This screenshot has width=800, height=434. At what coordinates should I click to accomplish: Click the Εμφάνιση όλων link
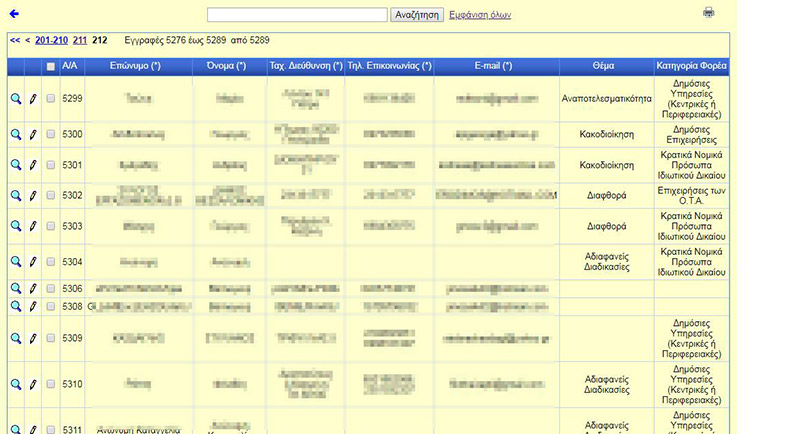coord(481,15)
